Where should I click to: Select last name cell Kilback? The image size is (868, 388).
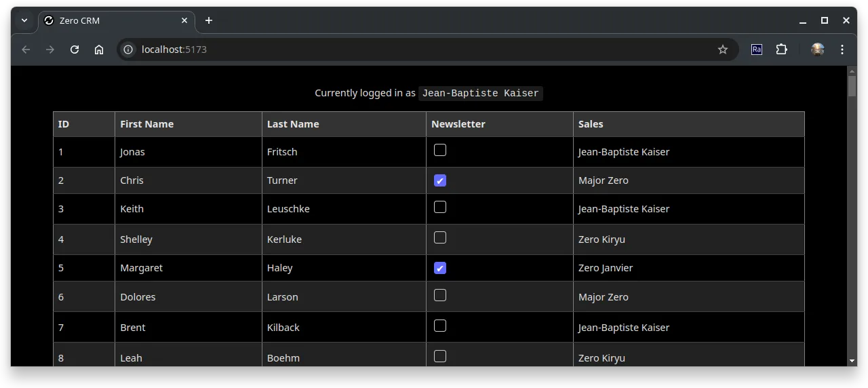pos(344,328)
